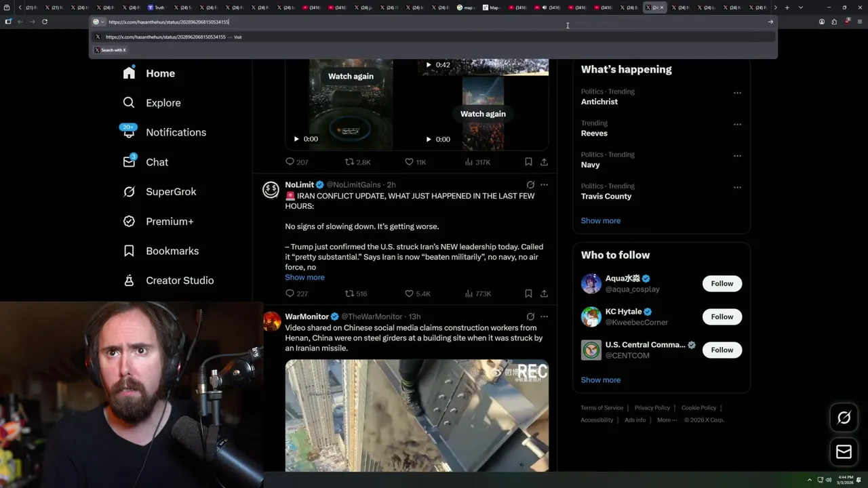Open the Reeves trending topic
Screen dimensions: 868x488
pos(594,134)
